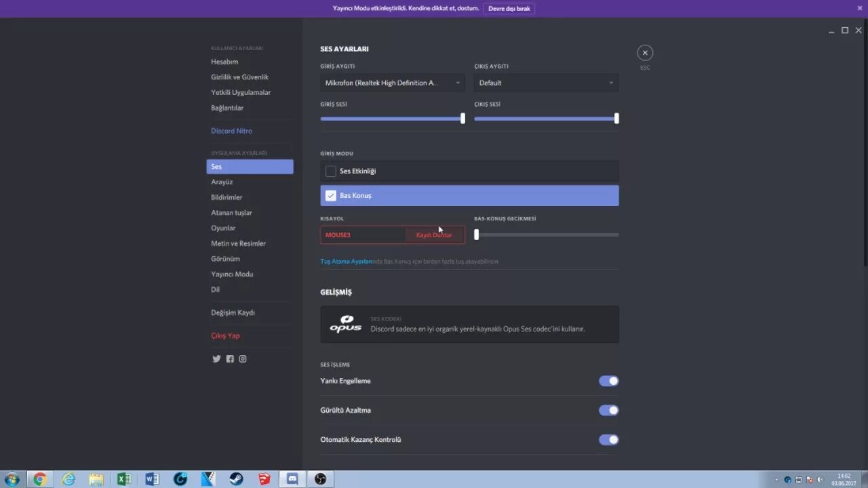Viewport: 868px width, 488px height.
Task: Open the Windows Start menu
Action: [12, 479]
